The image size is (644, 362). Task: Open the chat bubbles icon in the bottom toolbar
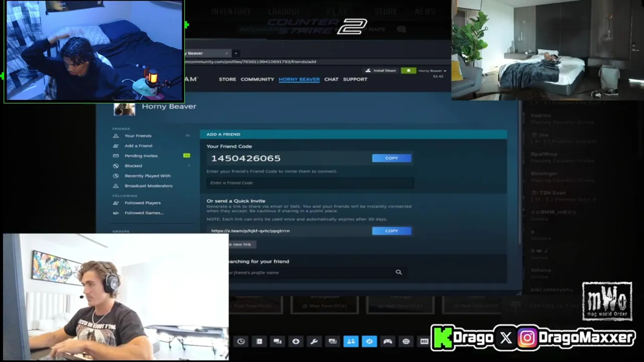(277, 341)
